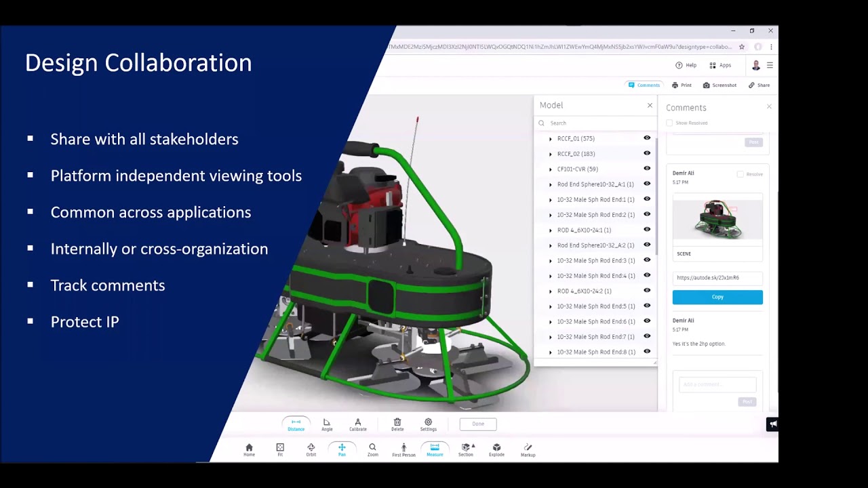Click the Done button in measure bar
The image size is (868, 488).
[478, 424]
